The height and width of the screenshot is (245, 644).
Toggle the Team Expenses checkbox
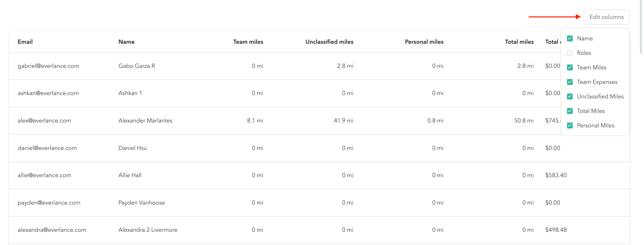[570, 82]
